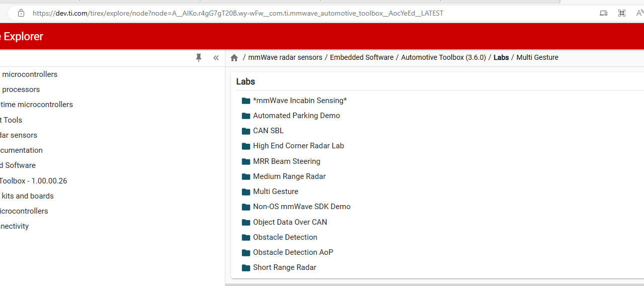Open the CAN SBL lab
This screenshot has height=286, width=644.
268,131
